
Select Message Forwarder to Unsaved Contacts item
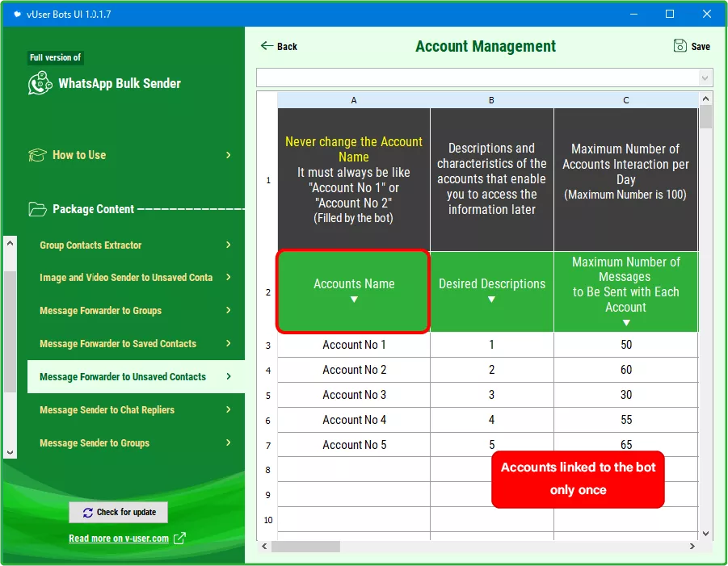tap(136, 377)
